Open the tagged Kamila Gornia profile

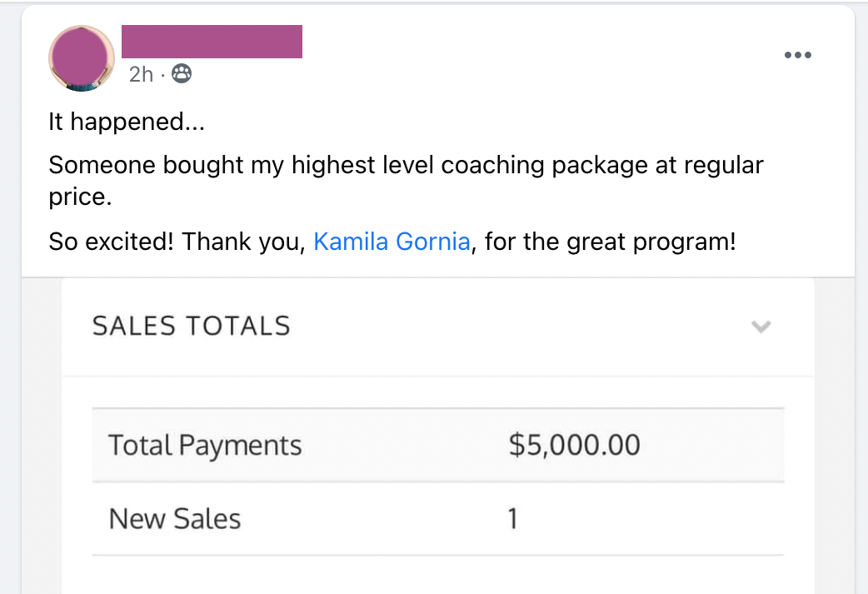392,242
